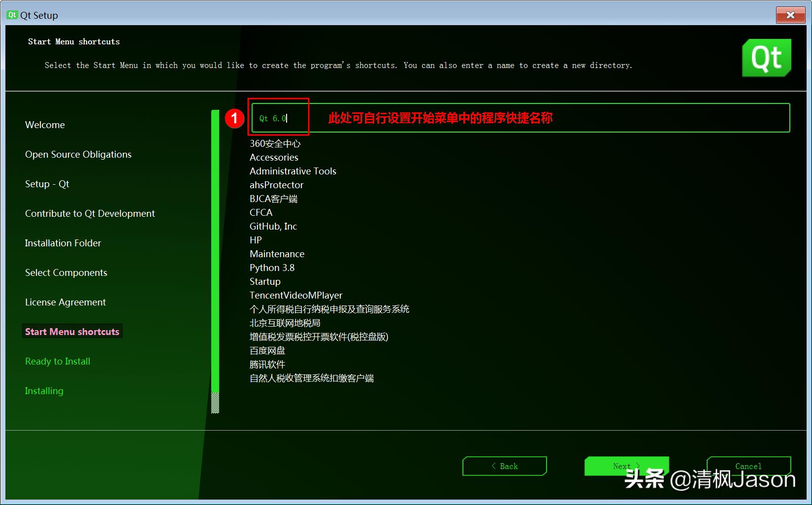Select the ahsProtector folder entry
Viewport: 812px width, 505px height.
click(276, 185)
